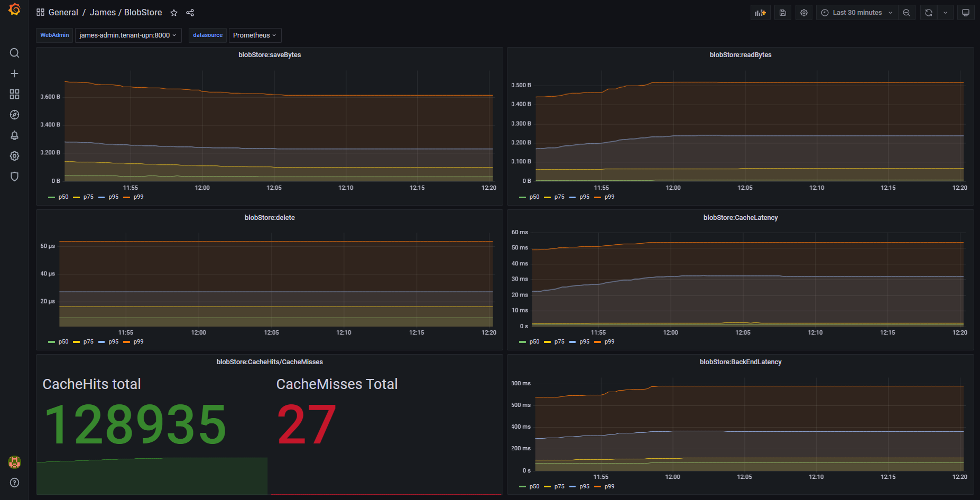This screenshot has width=980, height=500.
Task: Open the blobStore:saveBytes panel title menu
Action: click(x=270, y=55)
